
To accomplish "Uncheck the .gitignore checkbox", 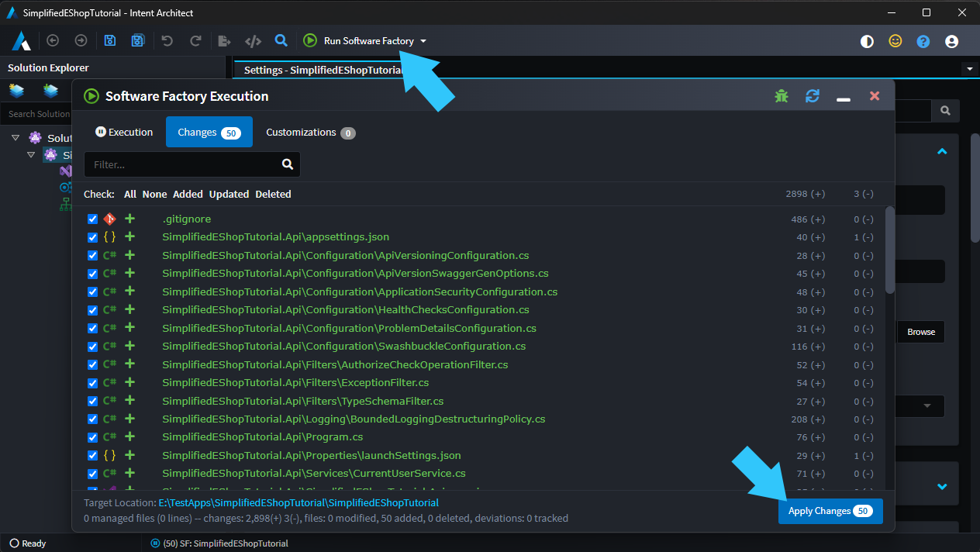I will click(92, 219).
